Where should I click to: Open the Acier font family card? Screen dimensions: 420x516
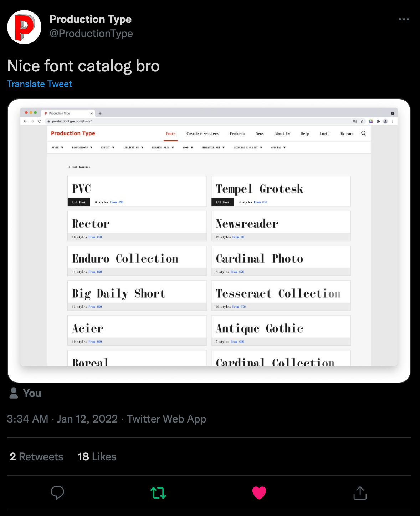click(x=137, y=331)
